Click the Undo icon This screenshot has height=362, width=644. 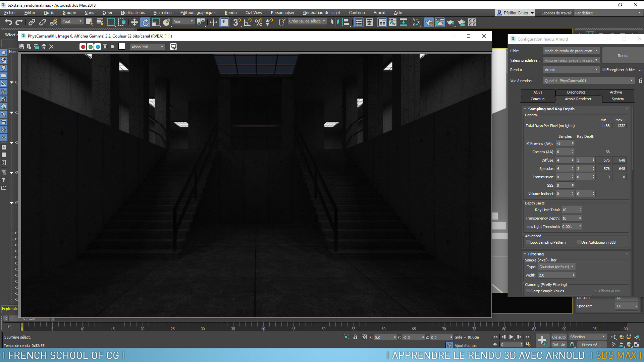click(x=8, y=22)
